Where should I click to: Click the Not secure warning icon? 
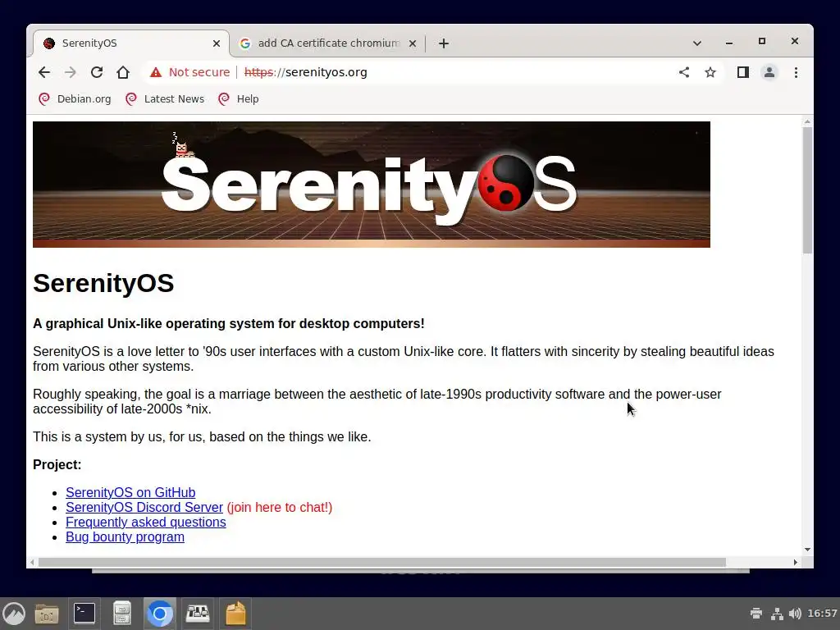(x=155, y=72)
